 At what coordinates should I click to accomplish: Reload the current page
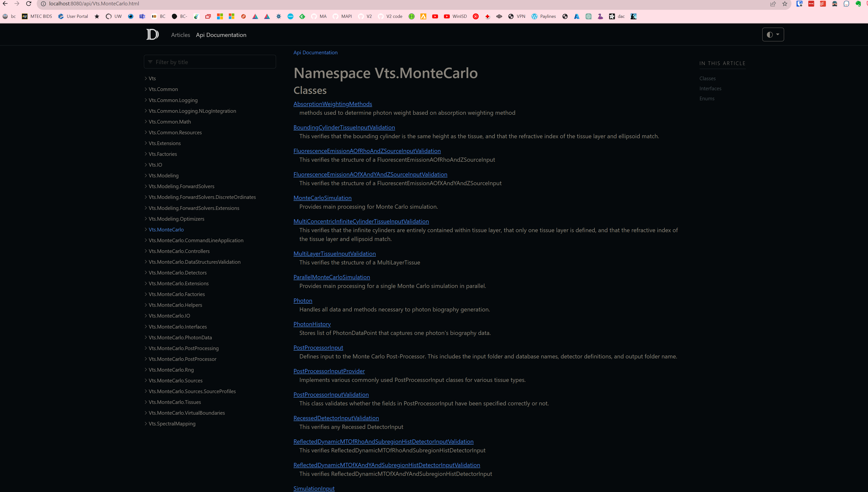[28, 4]
